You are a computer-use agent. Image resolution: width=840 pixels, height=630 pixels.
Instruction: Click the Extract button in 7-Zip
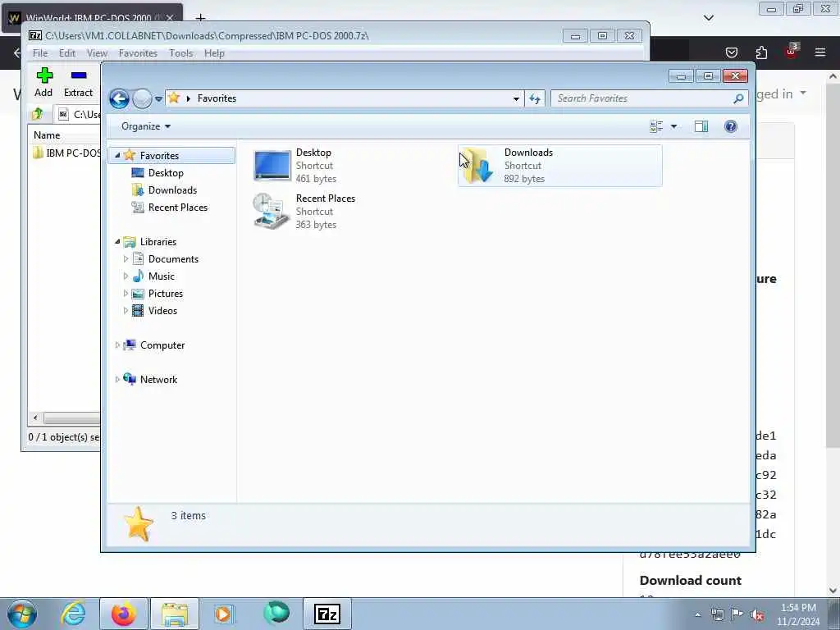78,82
